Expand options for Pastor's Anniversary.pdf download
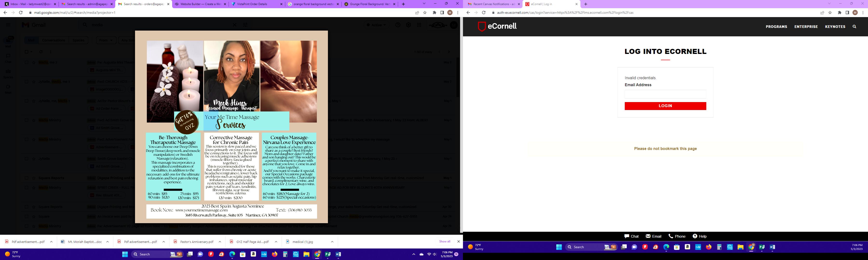The height and width of the screenshot is (260, 868). [220, 241]
